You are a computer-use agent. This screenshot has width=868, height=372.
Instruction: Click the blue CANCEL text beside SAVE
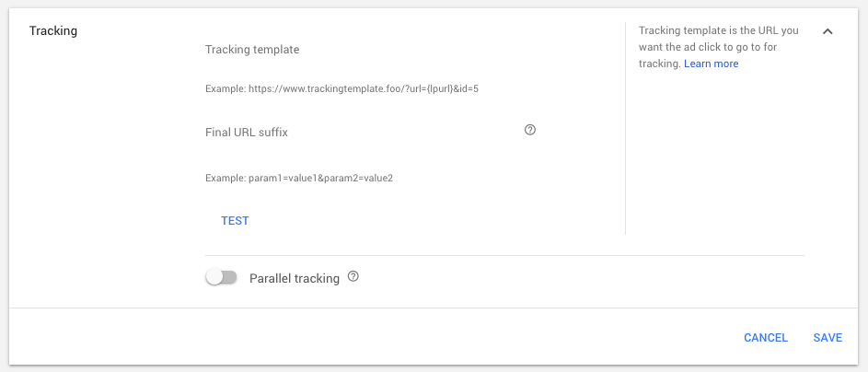pos(766,338)
